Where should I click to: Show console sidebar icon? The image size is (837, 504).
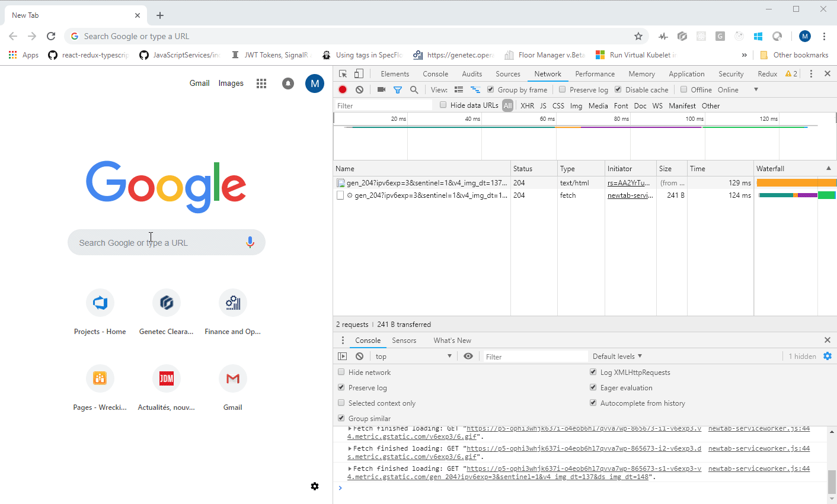342,357
